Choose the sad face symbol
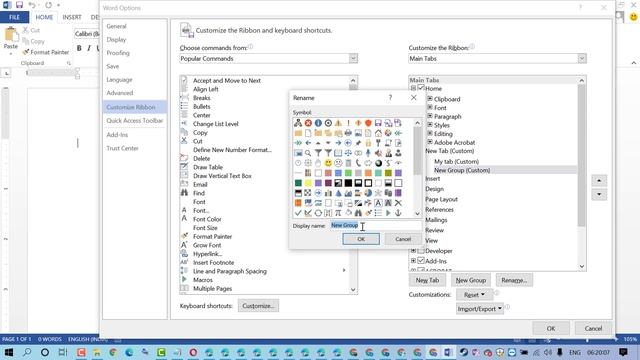 [338, 163]
